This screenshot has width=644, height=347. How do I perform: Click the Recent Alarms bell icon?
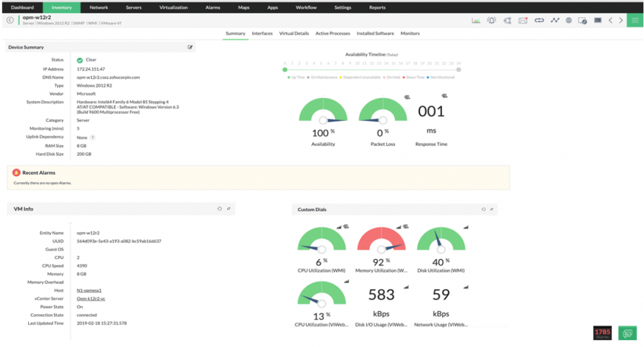16,172
